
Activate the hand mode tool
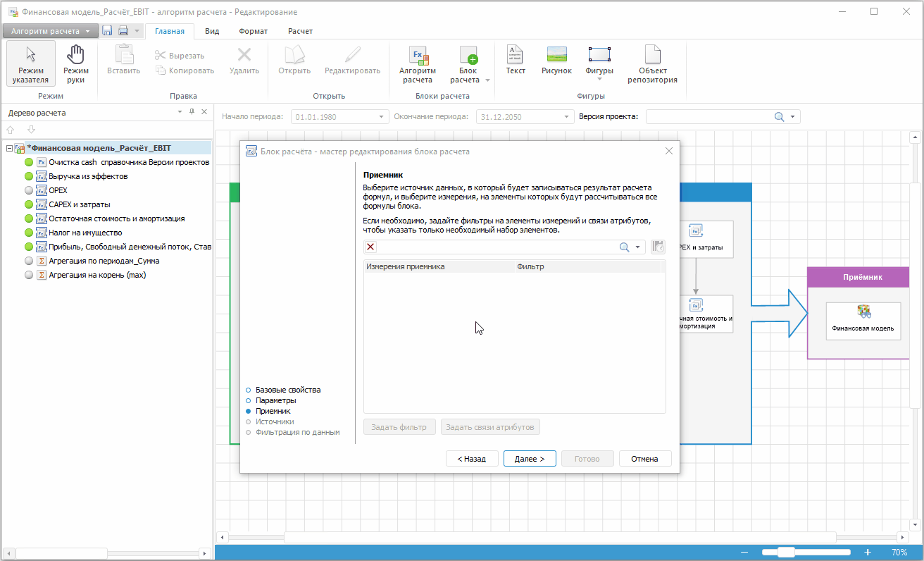[x=75, y=64]
